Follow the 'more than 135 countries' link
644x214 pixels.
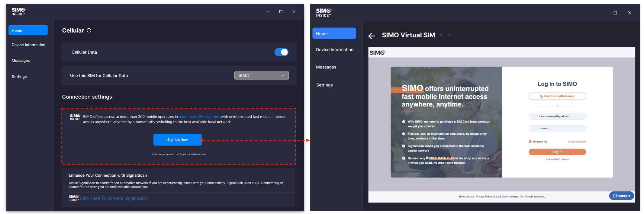(x=199, y=117)
